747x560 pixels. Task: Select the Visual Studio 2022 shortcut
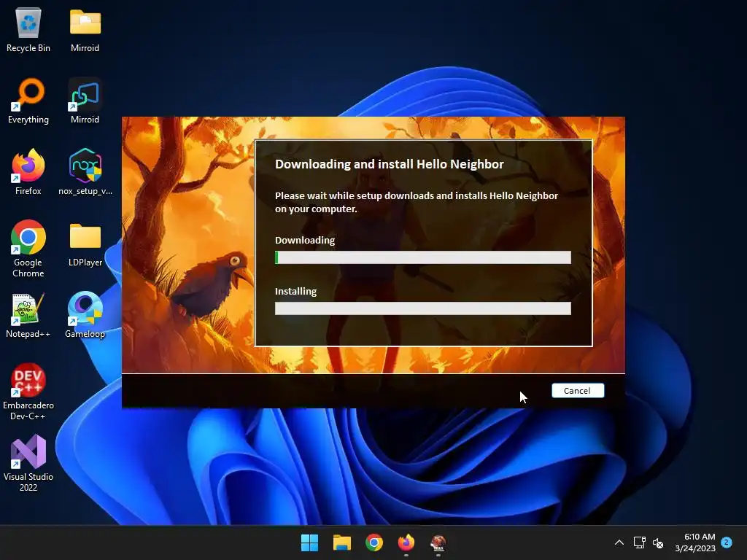28,463
